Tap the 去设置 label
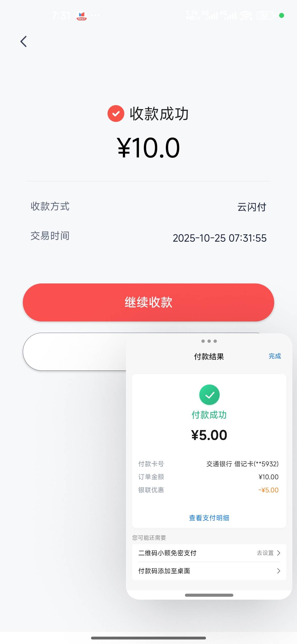The image size is (297, 644). (x=265, y=553)
